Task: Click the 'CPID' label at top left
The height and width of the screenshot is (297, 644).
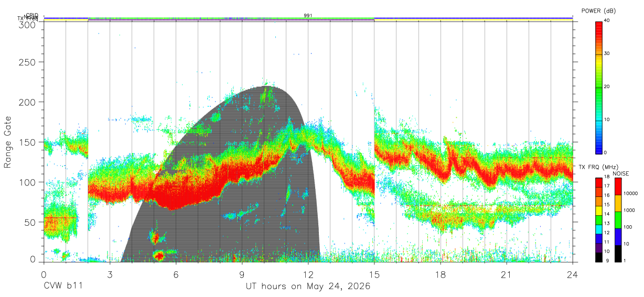Action: coord(31,15)
